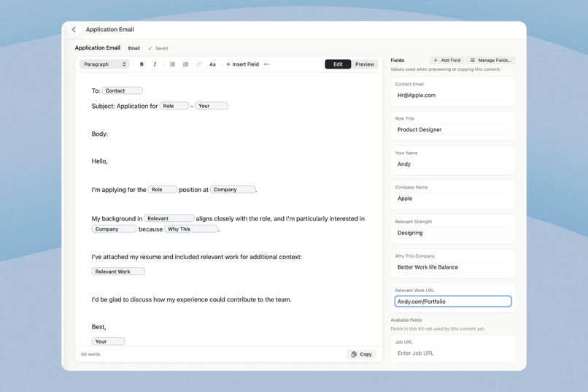Viewport: 588px width, 392px height.
Task: Select the Why This field chip
Action: pyautogui.click(x=191, y=228)
